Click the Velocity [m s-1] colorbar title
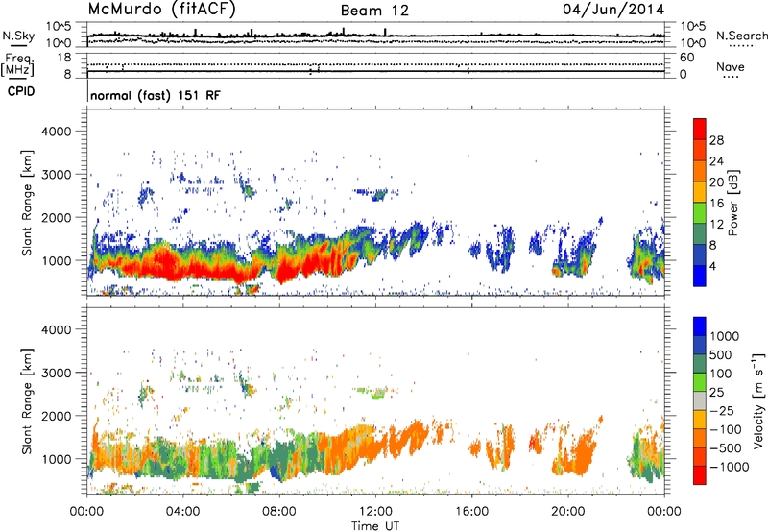This screenshot has width=768, height=532. click(x=758, y=400)
